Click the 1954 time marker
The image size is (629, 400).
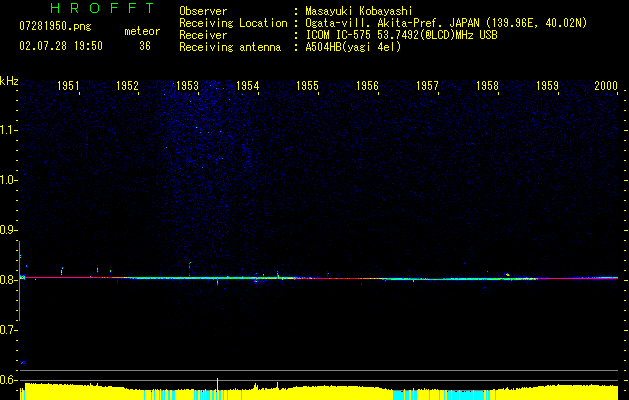click(x=248, y=86)
